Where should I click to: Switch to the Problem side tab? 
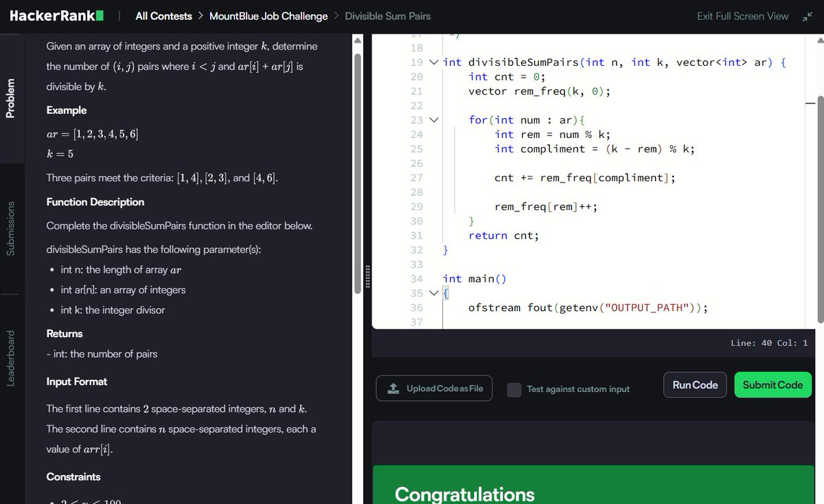point(11,98)
